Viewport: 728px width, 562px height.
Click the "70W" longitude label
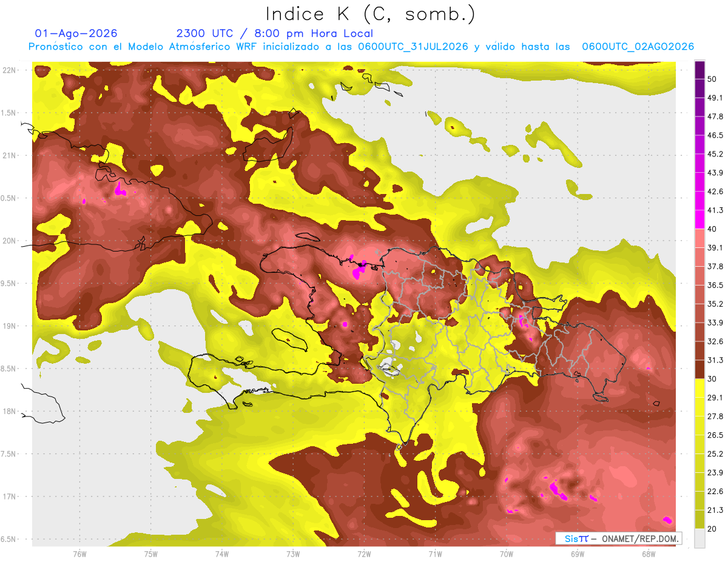tap(507, 554)
